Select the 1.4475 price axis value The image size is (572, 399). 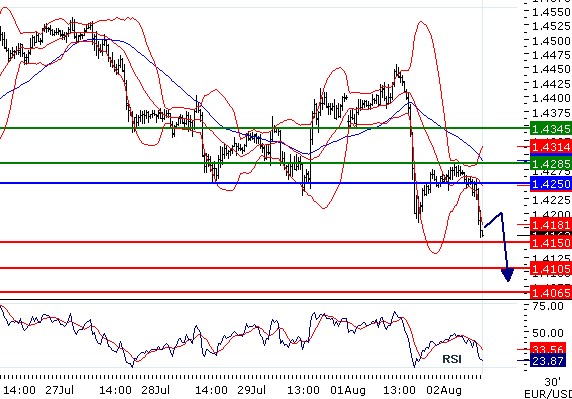click(x=551, y=55)
